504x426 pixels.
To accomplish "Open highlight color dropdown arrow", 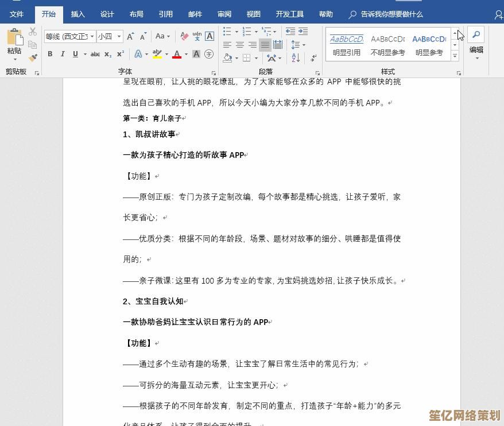I will tap(166, 55).
